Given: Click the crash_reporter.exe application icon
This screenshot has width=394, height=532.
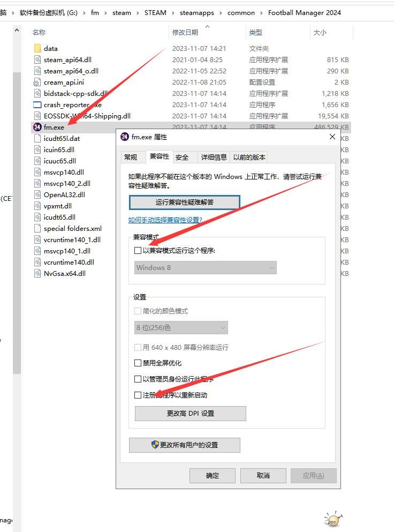Looking at the screenshot, I should click(x=37, y=104).
